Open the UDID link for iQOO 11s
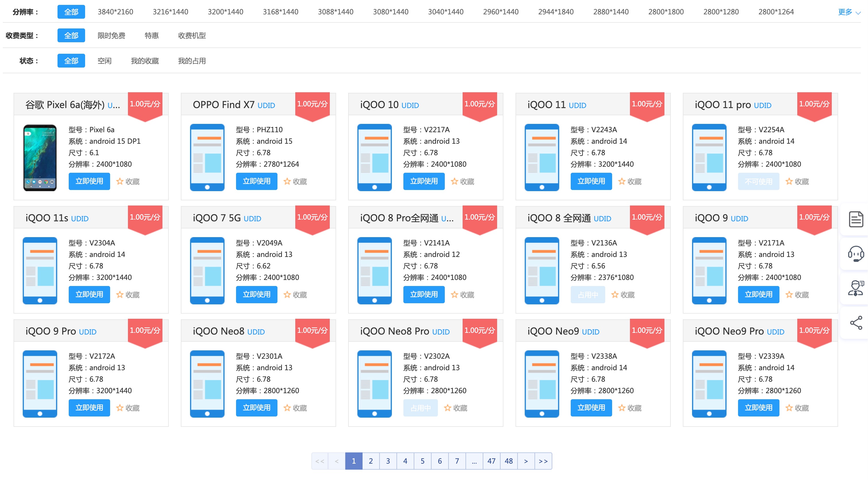 tap(80, 219)
